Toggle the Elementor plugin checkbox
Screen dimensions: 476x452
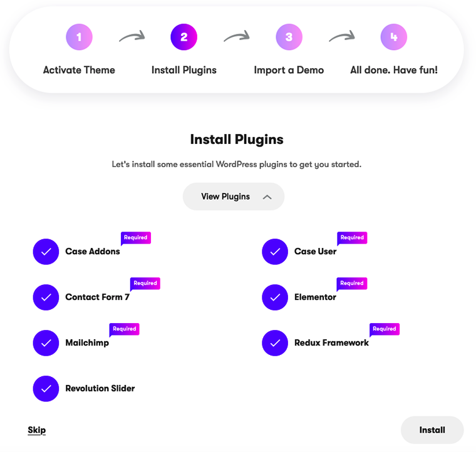click(x=275, y=297)
